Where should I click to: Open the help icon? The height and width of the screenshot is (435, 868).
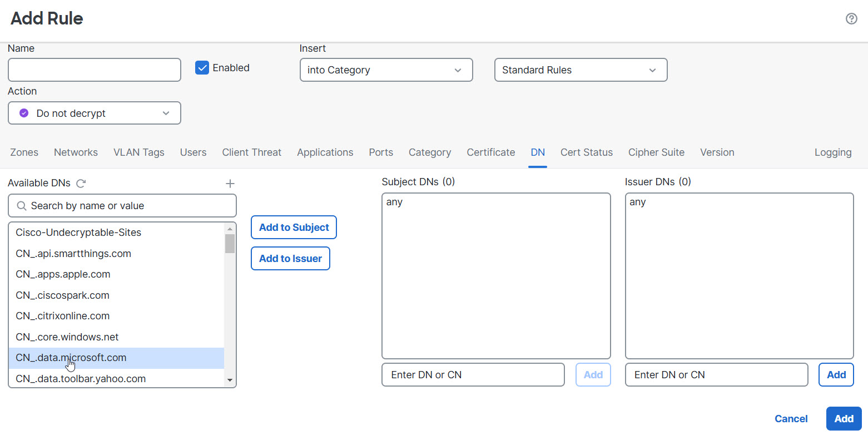[x=851, y=18]
